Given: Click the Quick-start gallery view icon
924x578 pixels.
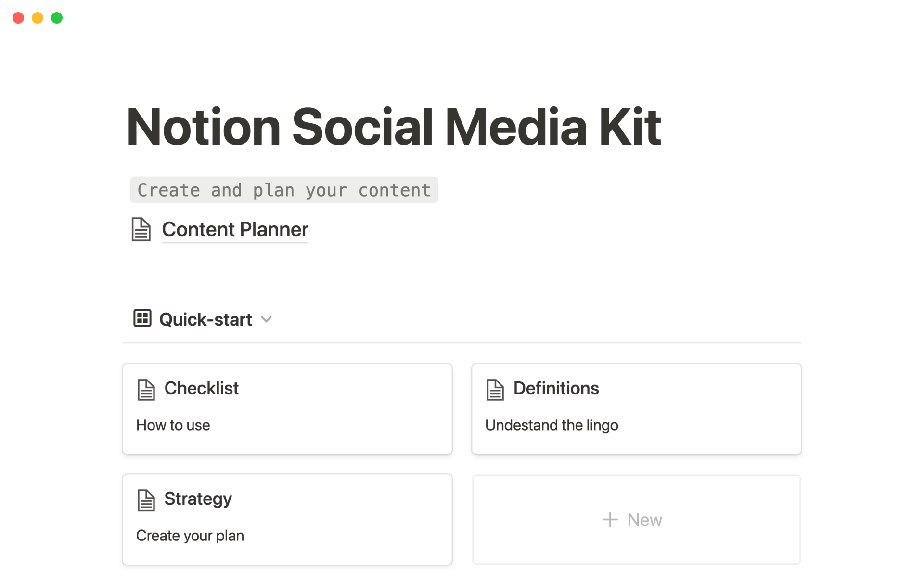Looking at the screenshot, I should (x=142, y=318).
